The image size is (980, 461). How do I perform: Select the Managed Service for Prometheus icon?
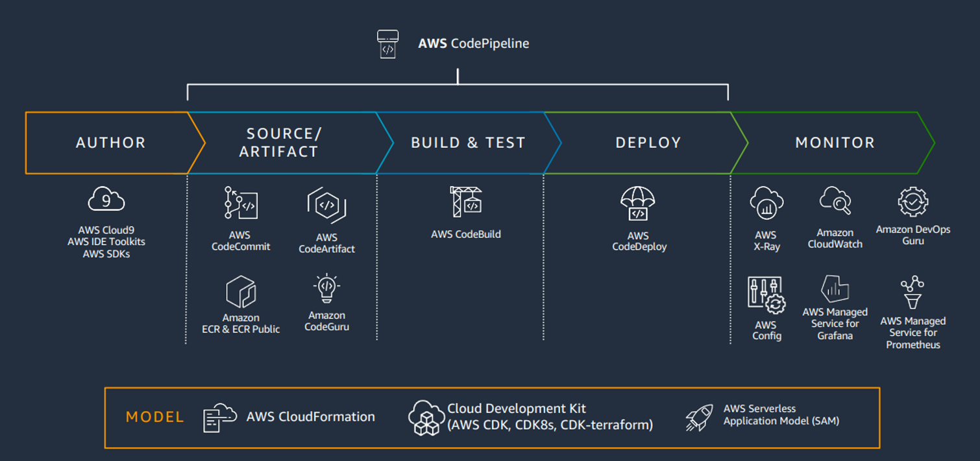click(913, 293)
